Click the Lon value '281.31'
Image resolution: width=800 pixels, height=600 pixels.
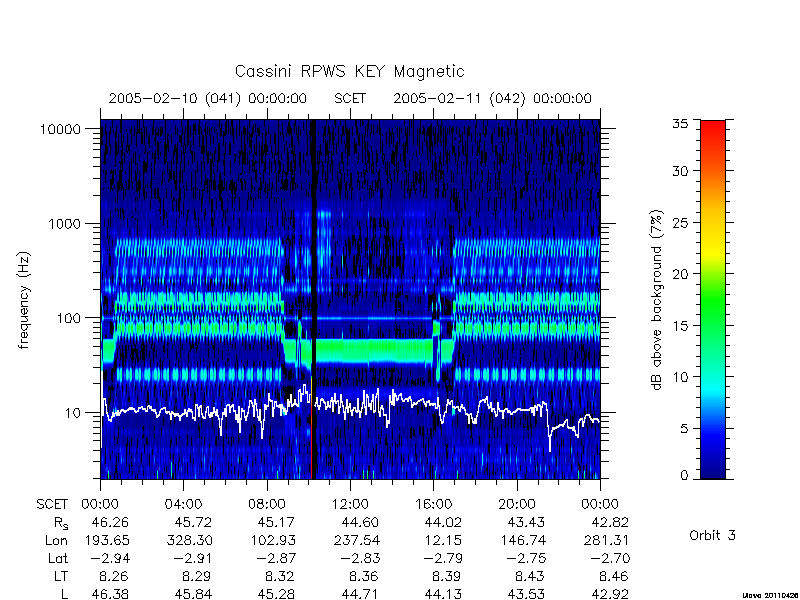(x=606, y=540)
